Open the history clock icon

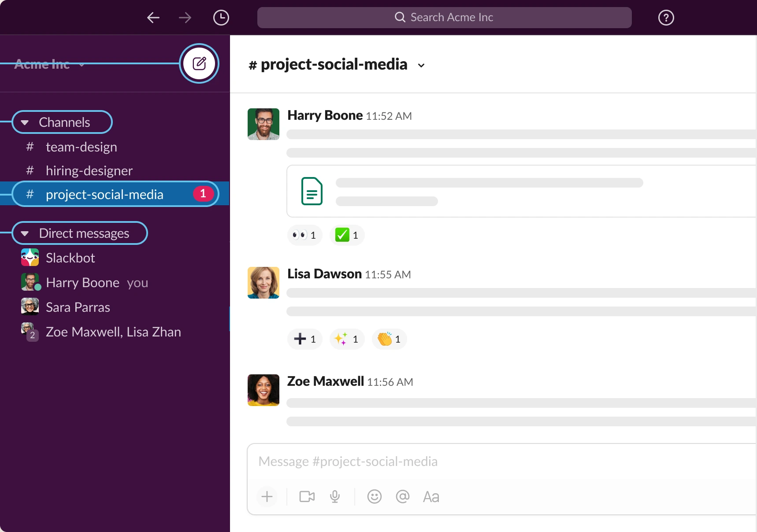[x=221, y=18]
